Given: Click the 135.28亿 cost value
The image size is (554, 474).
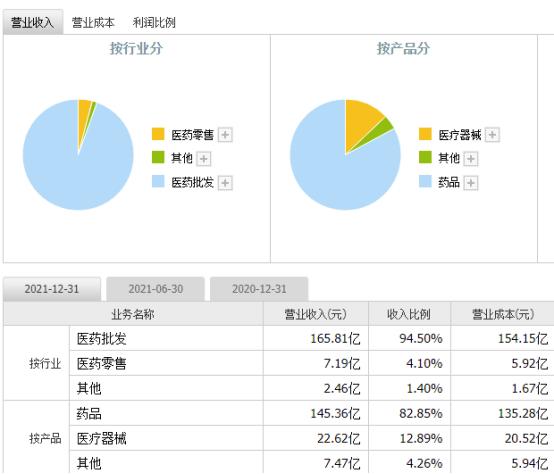Looking at the screenshot, I should tap(523, 414).
